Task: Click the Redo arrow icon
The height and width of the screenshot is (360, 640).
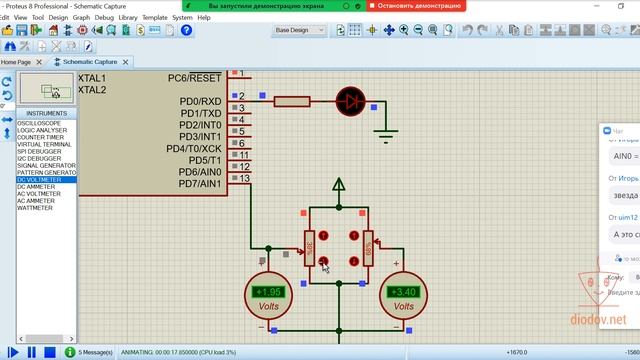Action: 482,30
